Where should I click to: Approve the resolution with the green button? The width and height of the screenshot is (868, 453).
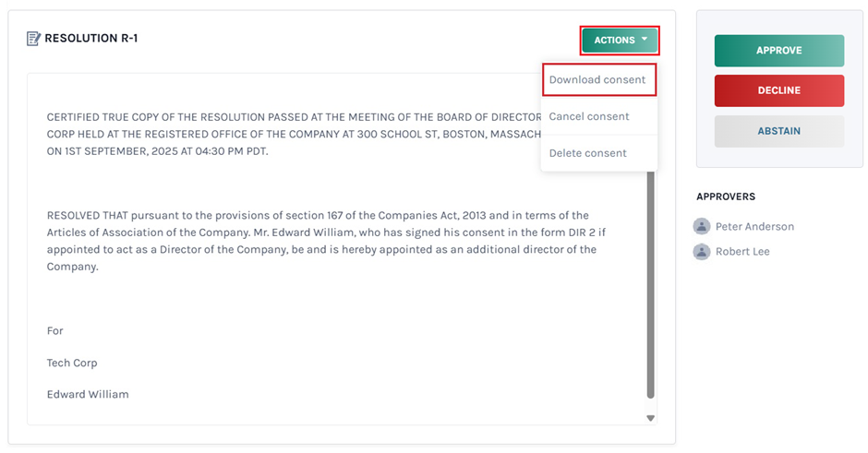pos(778,51)
